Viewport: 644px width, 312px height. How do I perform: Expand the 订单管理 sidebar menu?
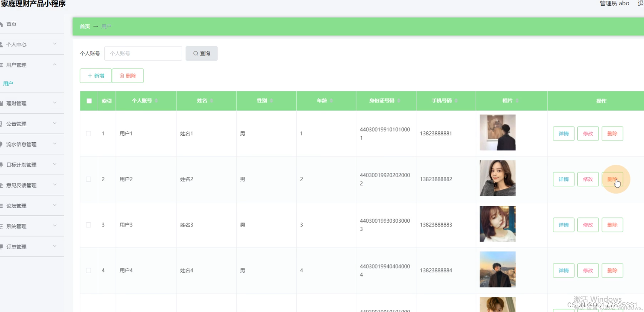pyautogui.click(x=32, y=247)
